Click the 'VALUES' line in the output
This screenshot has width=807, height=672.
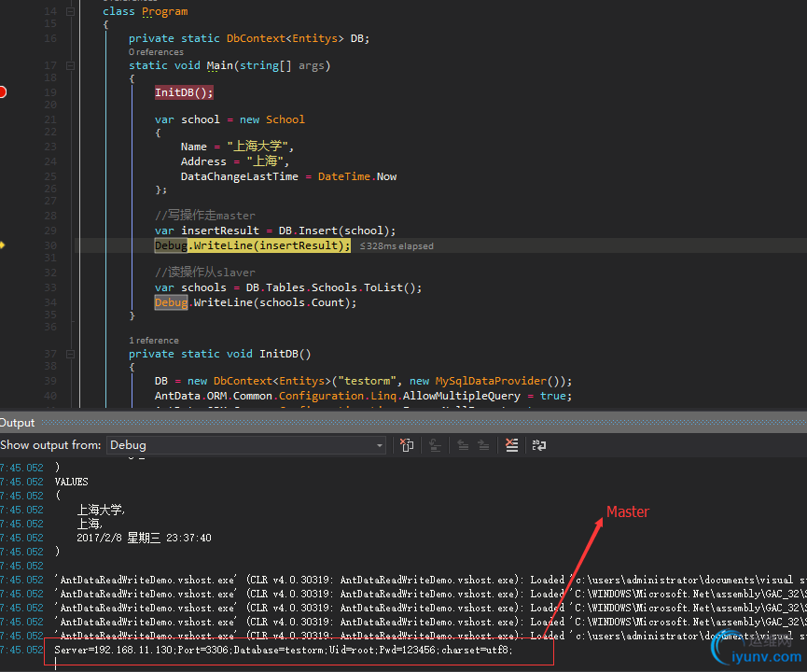(x=72, y=482)
